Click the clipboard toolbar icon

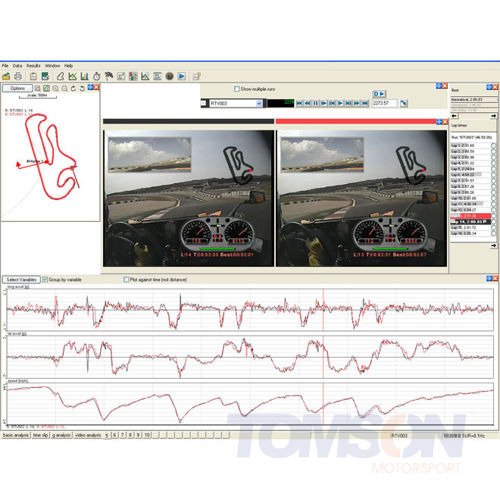pyautogui.click(x=33, y=76)
